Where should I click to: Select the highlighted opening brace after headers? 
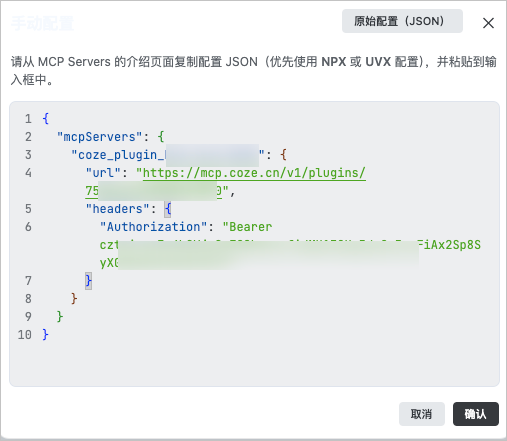[x=168, y=209]
